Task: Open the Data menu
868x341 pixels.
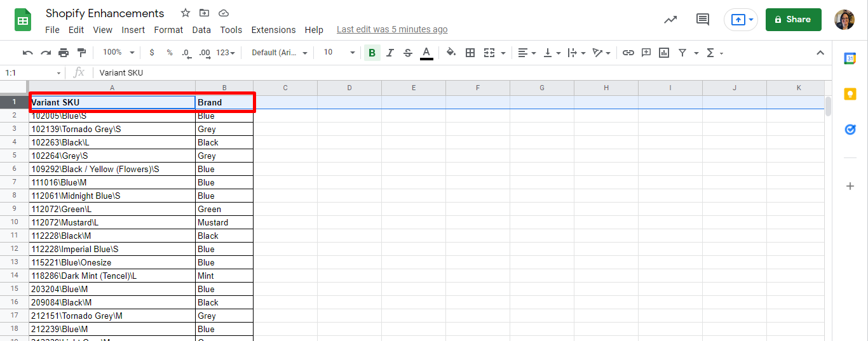Action: point(201,30)
